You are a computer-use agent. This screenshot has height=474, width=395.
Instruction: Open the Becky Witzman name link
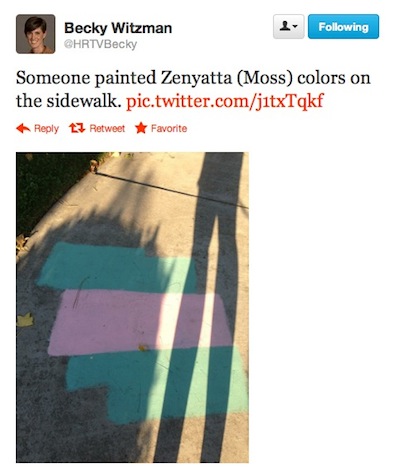click(x=118, y=28)
